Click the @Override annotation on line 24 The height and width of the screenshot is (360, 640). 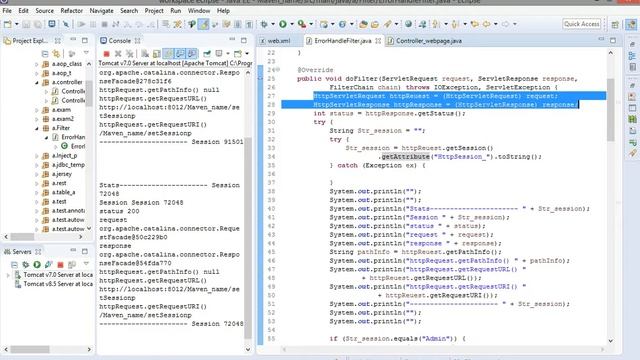[315, 70]
